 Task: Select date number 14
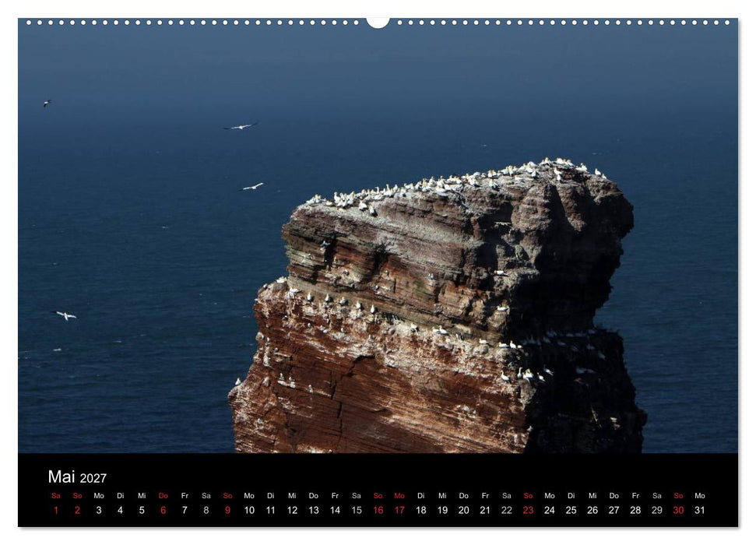tap(335, 510)
